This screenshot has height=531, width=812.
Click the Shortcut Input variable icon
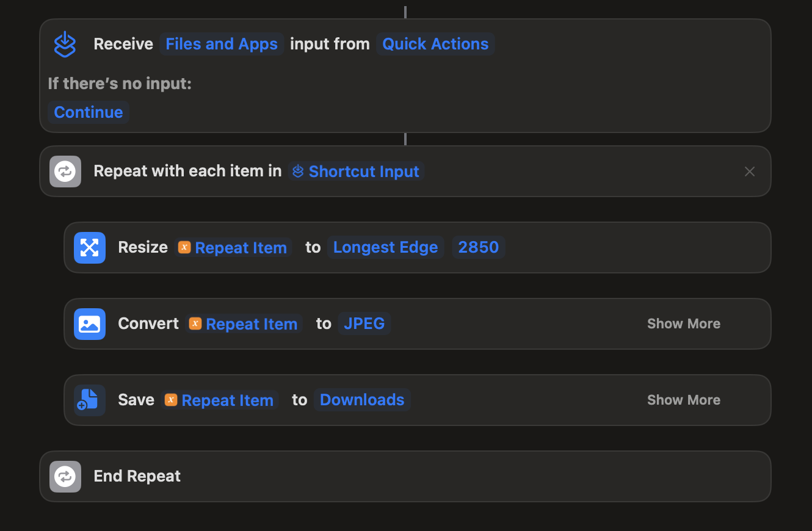click(298, 172)
